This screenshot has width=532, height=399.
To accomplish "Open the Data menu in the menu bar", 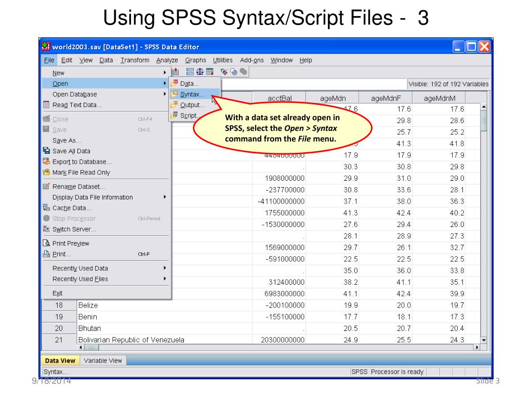I will click(106, 60).
